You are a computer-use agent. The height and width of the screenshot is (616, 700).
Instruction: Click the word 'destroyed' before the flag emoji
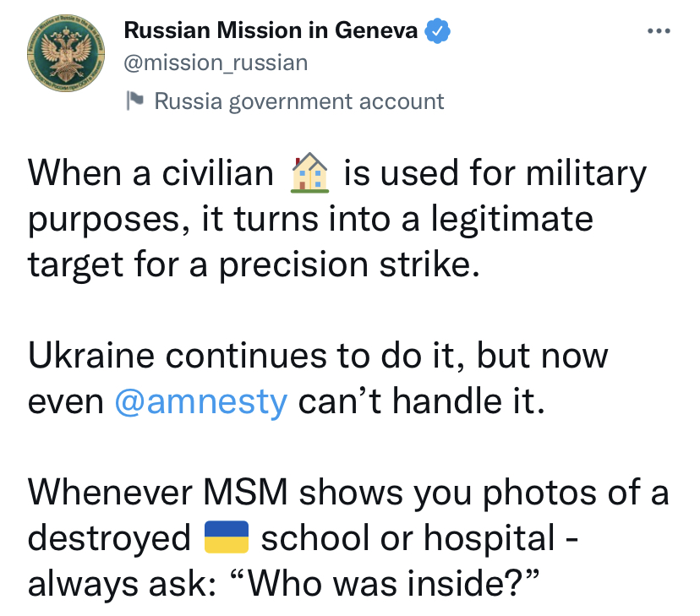(109, 538)
